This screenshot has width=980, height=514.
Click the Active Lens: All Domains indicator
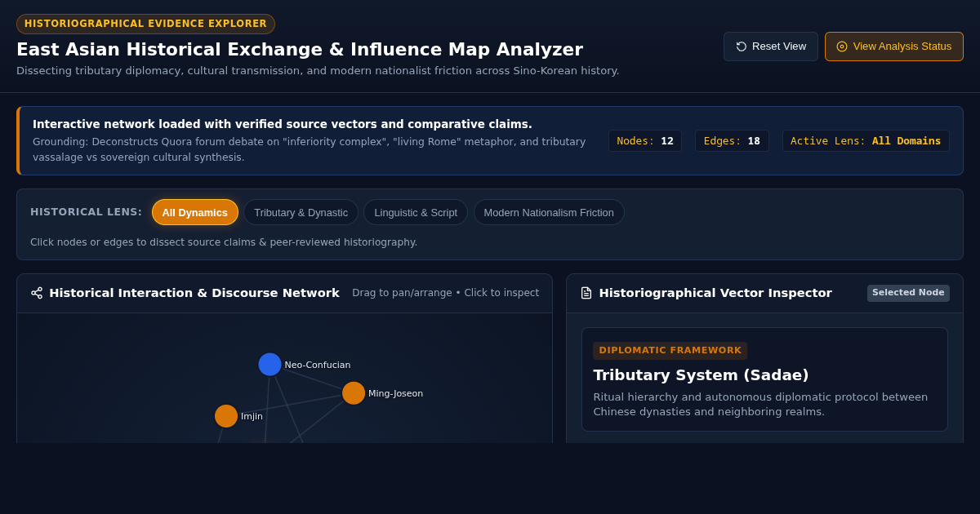click(866, 141)
